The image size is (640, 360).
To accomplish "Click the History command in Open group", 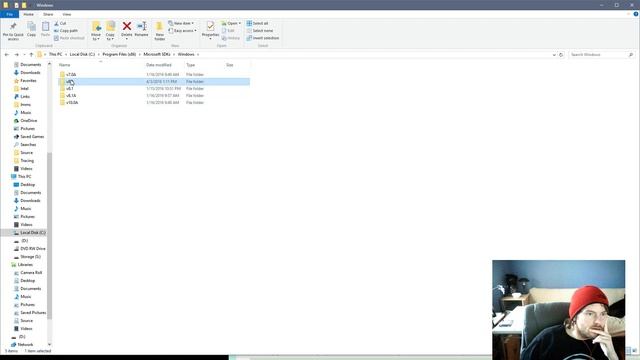I will (x=231, y=38).
